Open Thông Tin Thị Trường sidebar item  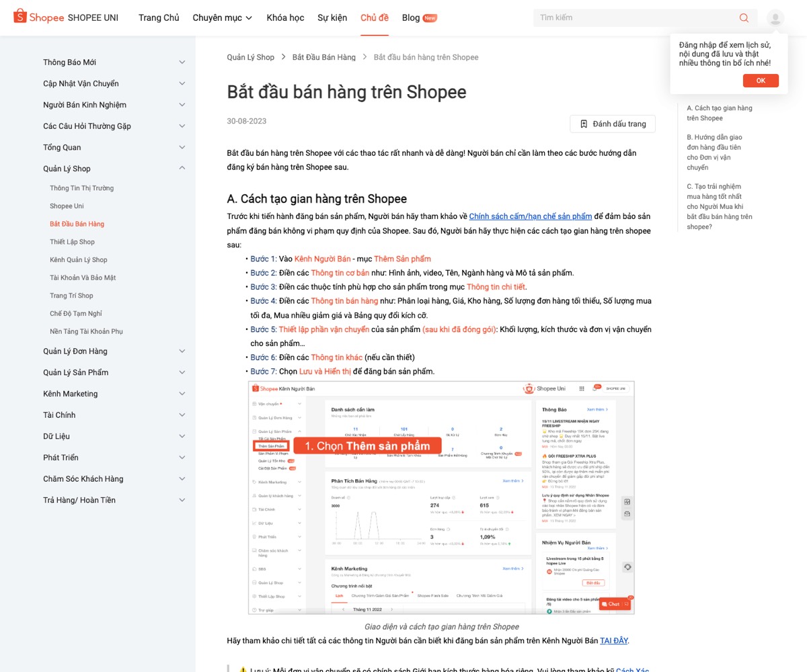coord(81,188)
